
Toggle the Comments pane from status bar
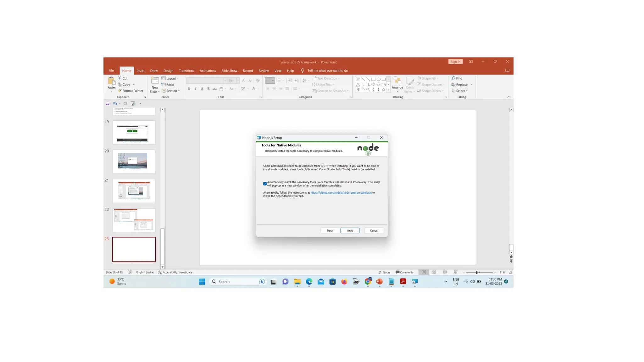pos(404,272)
